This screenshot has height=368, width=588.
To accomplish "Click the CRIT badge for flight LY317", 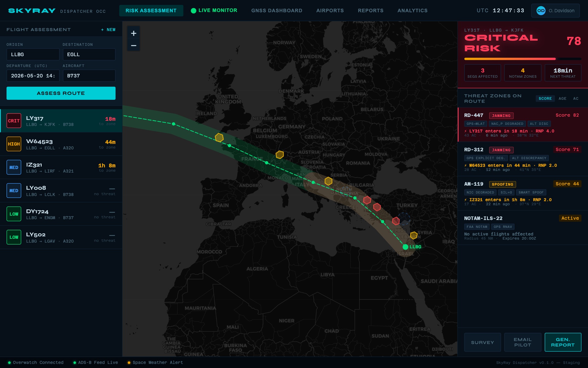I will point(14,121).
